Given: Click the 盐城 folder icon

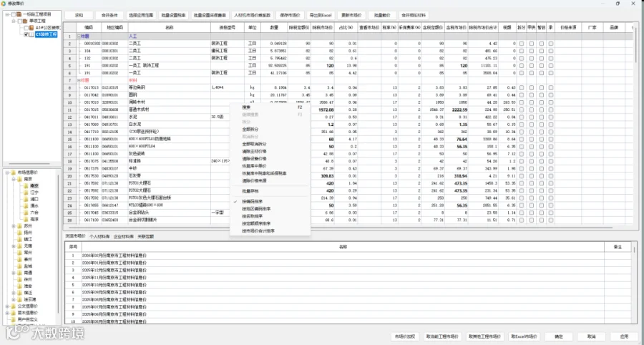Looking at the screenshot, I should tap(19, 266).
